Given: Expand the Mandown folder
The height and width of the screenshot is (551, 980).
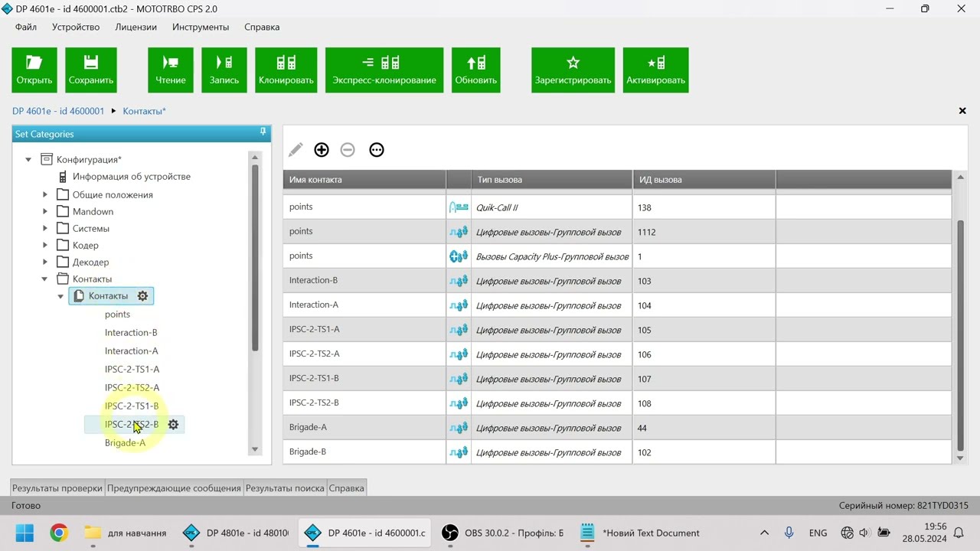Looking at the screenshot, I should pyautogui.click(x=45, y=212).
